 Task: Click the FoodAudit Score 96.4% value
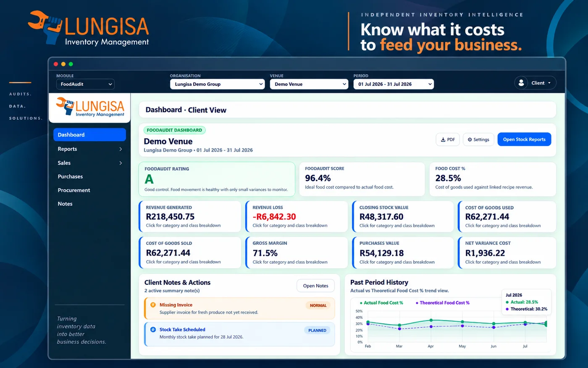(318, 178)
